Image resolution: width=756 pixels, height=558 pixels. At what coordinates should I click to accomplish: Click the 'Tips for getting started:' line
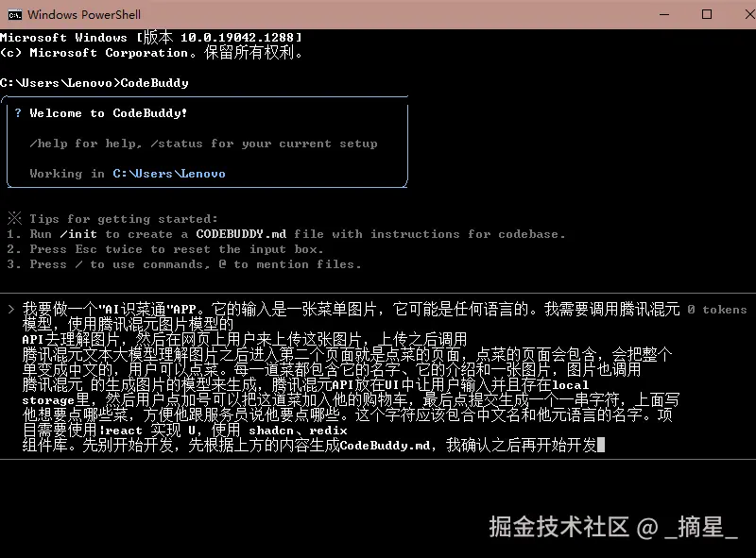click(124, 219)
